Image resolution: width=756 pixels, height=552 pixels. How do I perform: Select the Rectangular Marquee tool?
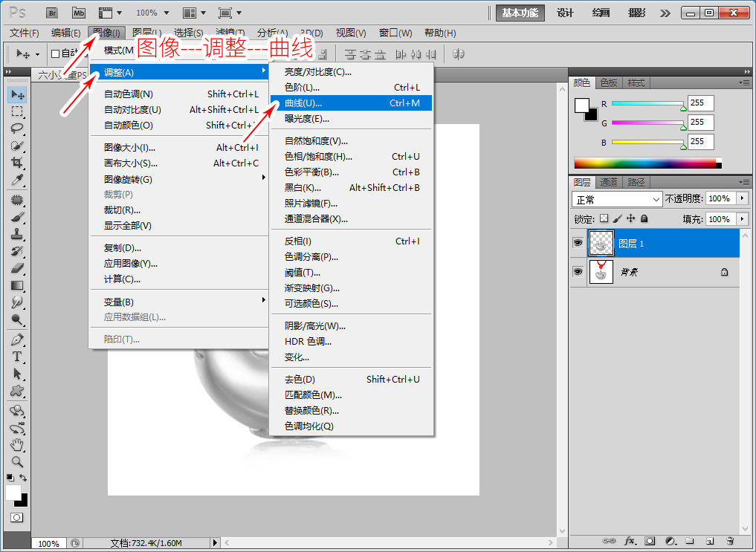17,111
